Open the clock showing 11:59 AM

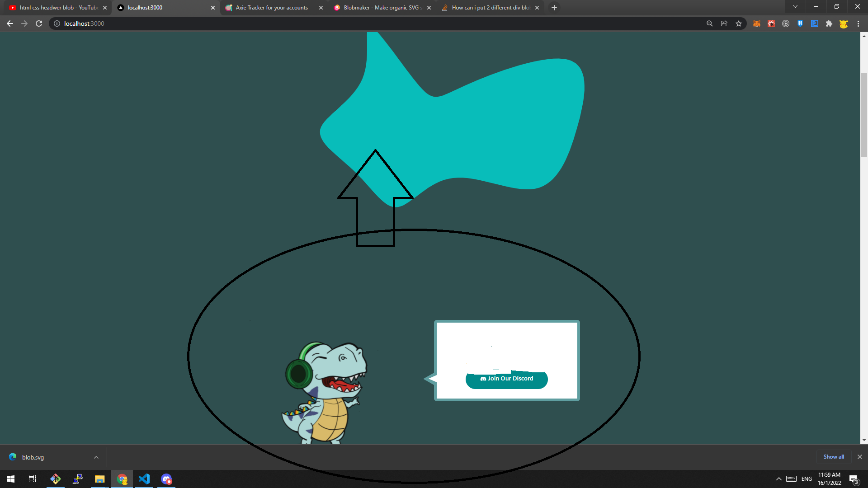tap(830, 479)
